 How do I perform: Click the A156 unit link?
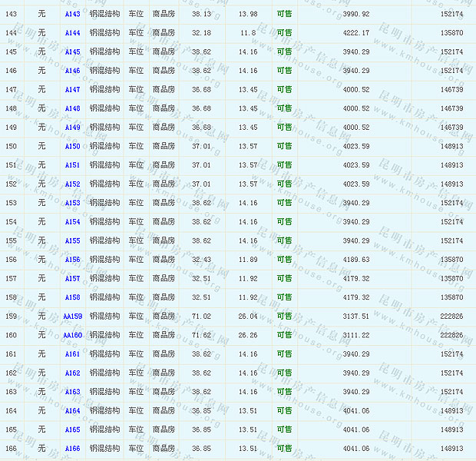72,260
